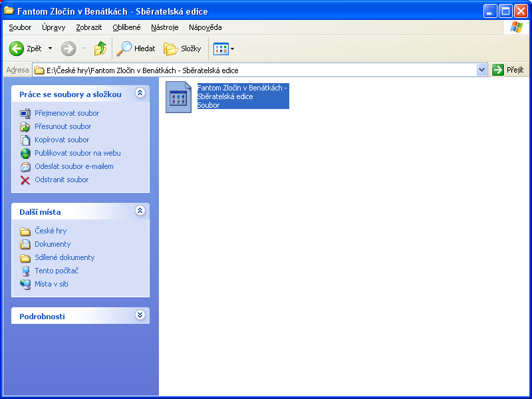
Task: Open the Oblíbené menu
Action: [x=126, y=27]
